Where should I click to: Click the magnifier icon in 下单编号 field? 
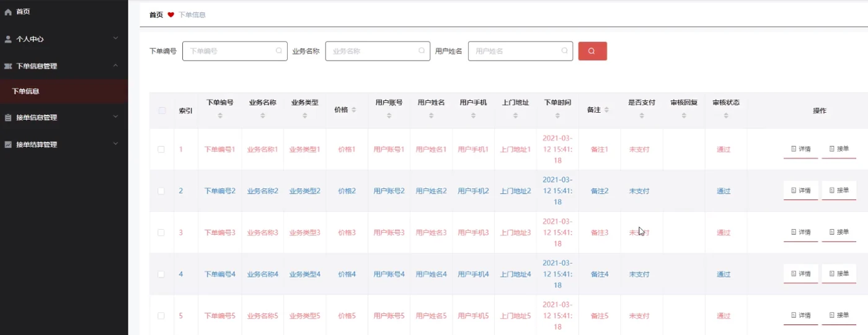point(279,51)
